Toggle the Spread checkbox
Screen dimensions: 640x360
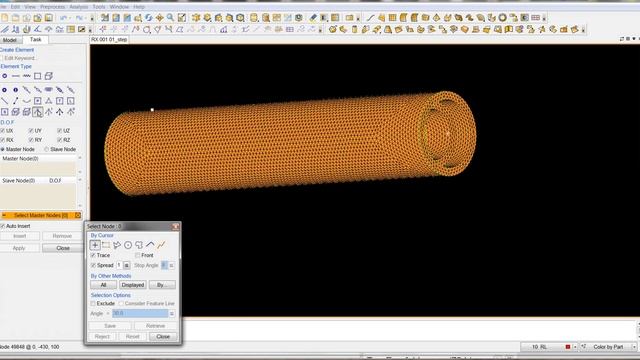tap(93, 265)
